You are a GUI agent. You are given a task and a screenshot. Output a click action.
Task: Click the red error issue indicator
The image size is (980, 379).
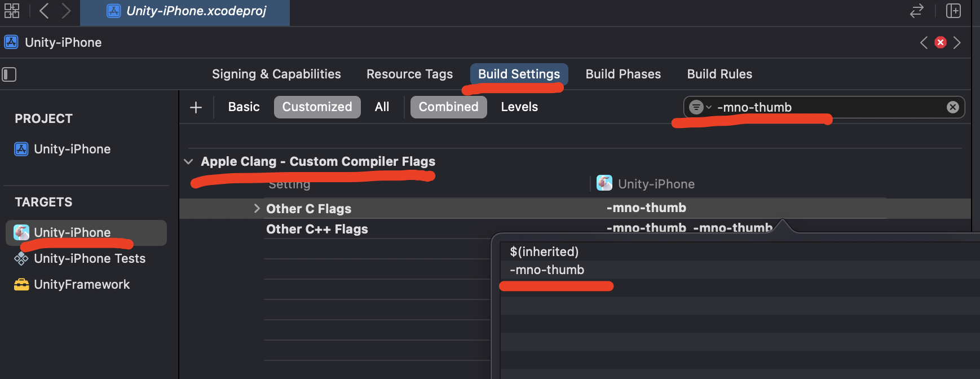(941, 42)
